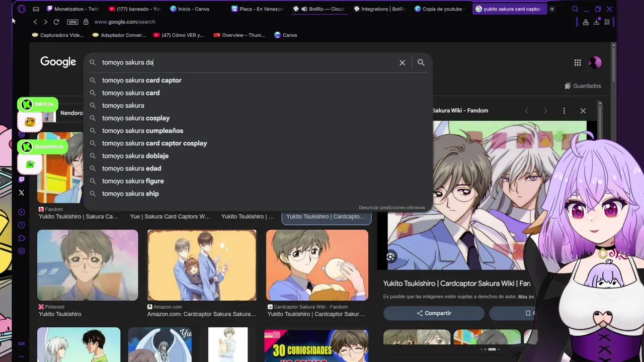
Task: Open the GX Control icon in the sidebar
Action: tap(21, 344)
